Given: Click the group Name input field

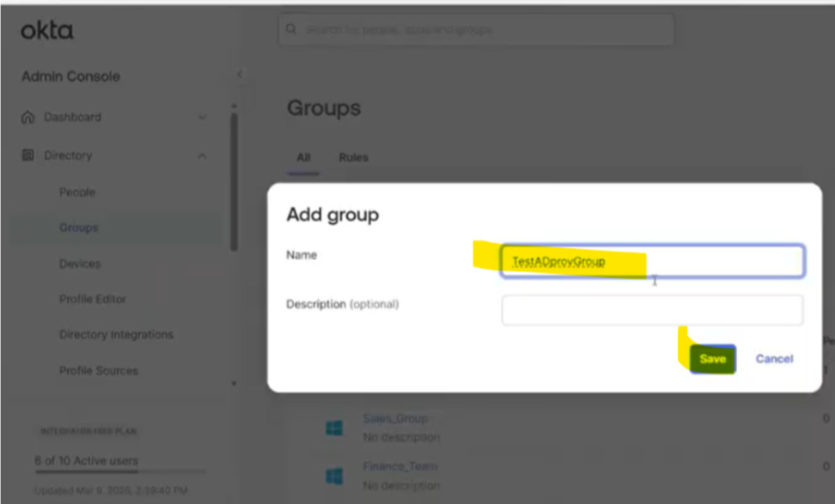Looking at the screenshot, I should click(652, 262).
